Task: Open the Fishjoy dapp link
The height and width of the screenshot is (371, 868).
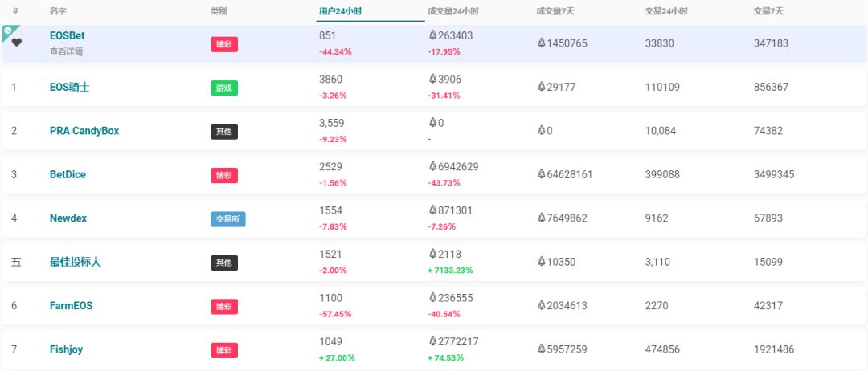Action: point(66,349)
